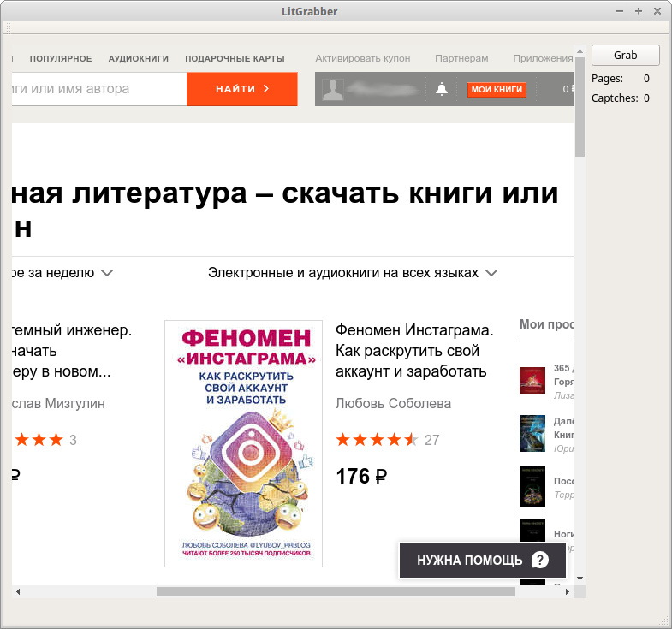Open the blue 'Дал...' book thumbnail in sidebar
The width and height of the screenshot is (672, 629).
(x=532, y=433)
